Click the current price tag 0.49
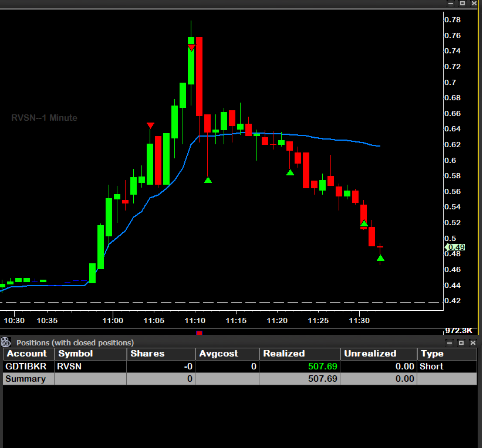 (455, 247)
